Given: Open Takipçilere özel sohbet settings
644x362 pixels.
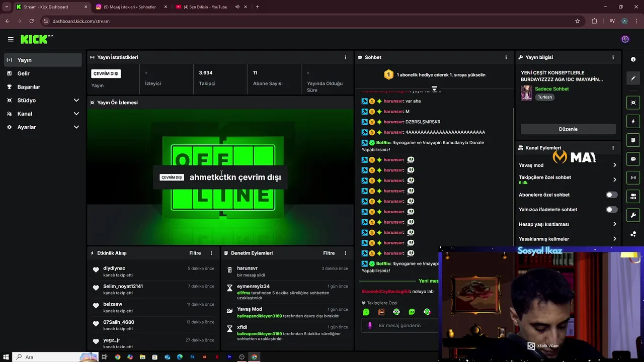Looking at the screenshot, I should (568, 179).
